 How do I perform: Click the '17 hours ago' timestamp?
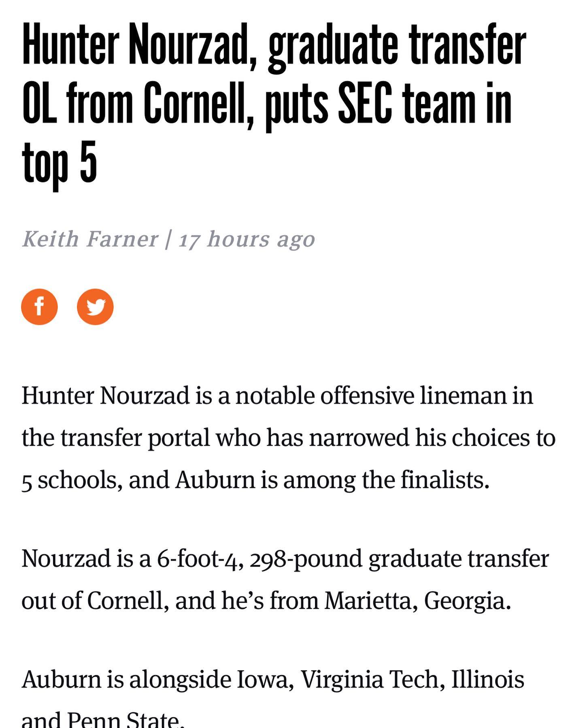point(247,239)
